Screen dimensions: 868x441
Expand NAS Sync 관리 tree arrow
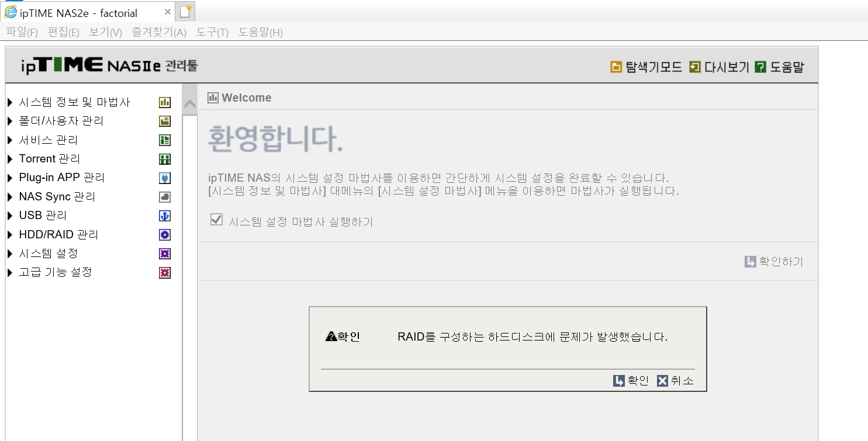[x=10, y=197]
